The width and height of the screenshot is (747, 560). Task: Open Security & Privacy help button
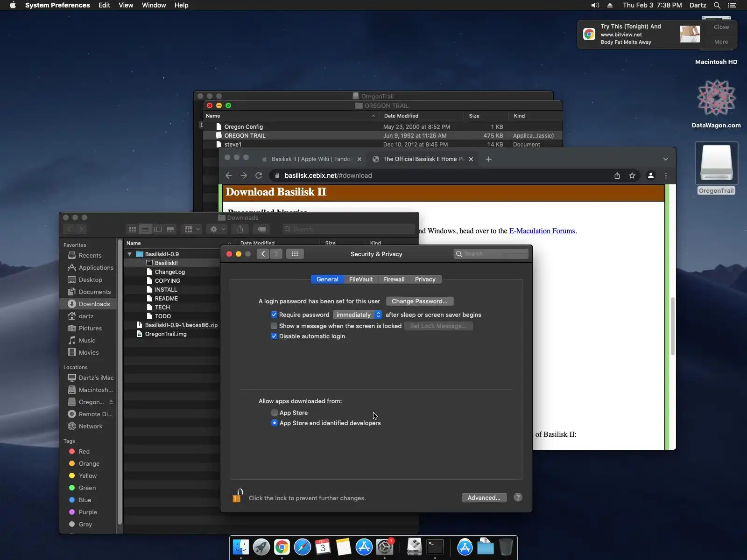[x=518, y=497]
